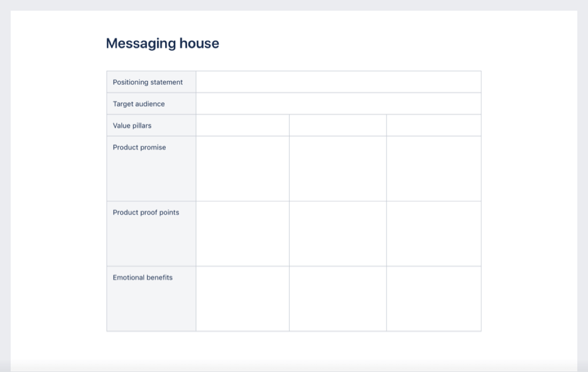
Task: Click the last Emotional benefits cell
Action: coord(433,297)
